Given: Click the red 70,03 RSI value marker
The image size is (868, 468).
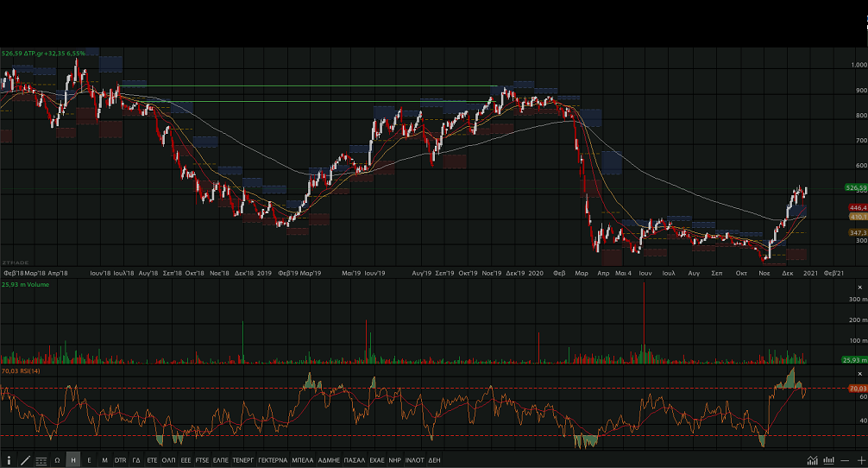Looking at the screenshot, I should pyautogui.click(x=856, y=389).
